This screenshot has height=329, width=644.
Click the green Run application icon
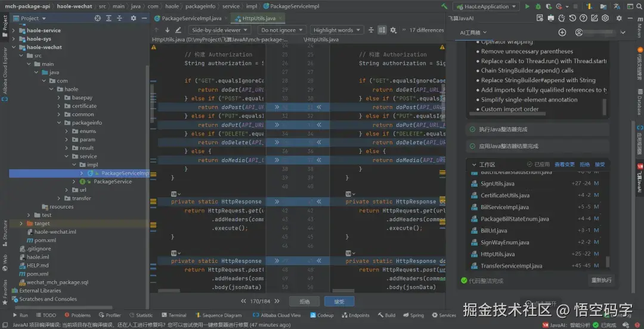pos(527,7)
